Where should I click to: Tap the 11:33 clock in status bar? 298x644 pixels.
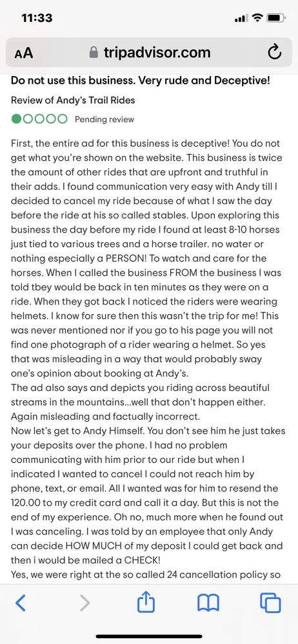(37, 18)
